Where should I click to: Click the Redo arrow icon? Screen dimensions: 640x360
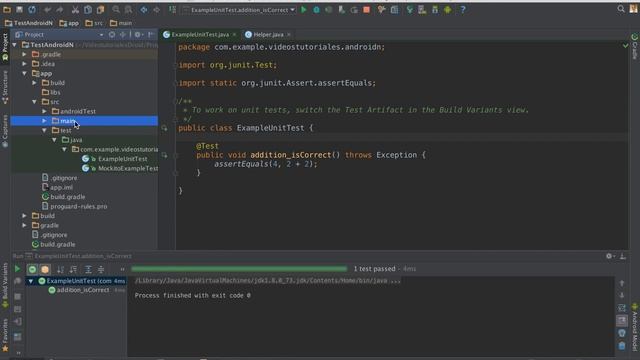(x=60, y=9)
